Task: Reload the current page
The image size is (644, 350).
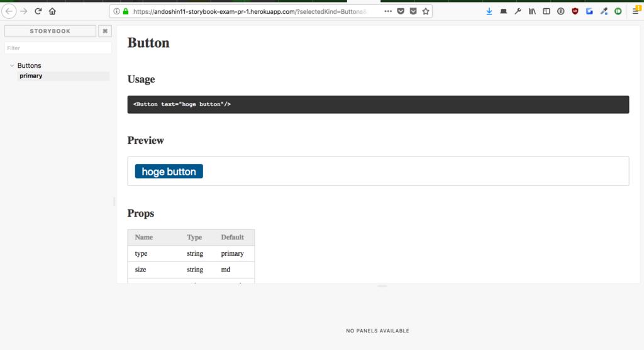Action: [x=38, y=11]
